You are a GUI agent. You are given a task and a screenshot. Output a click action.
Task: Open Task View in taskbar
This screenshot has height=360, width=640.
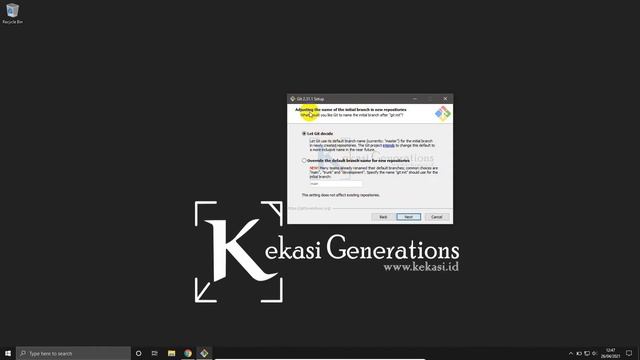coord(155,353)
